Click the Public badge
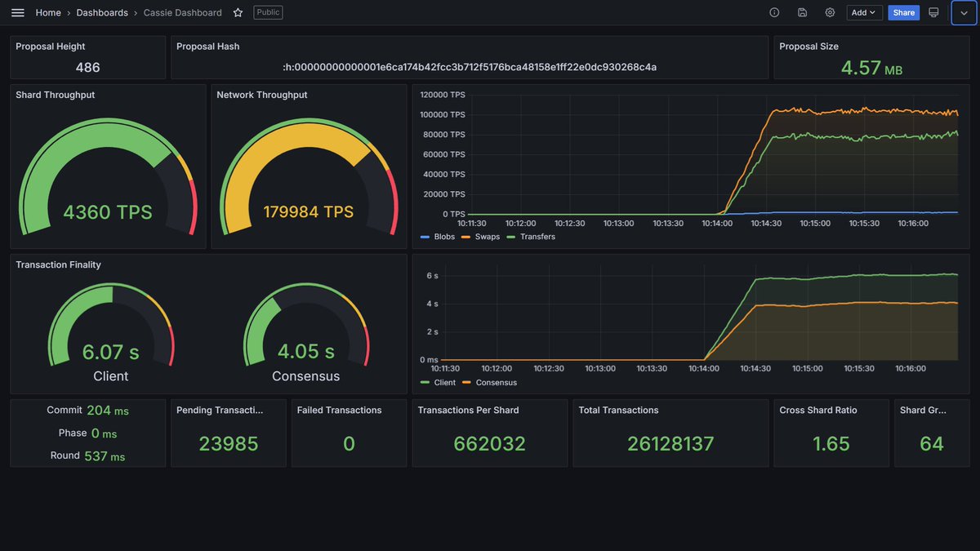This screenshot has height=551, width=980. click(268, 12)
